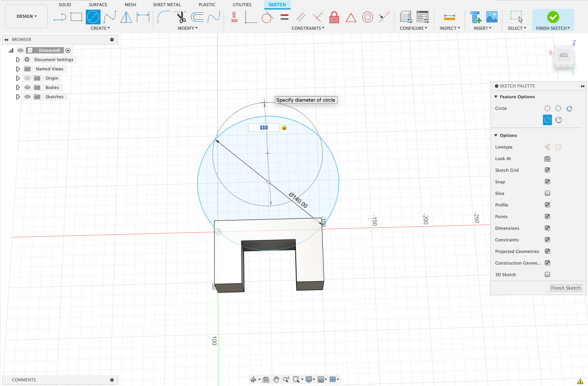Click the Look At icon in palette

(547, 159)
